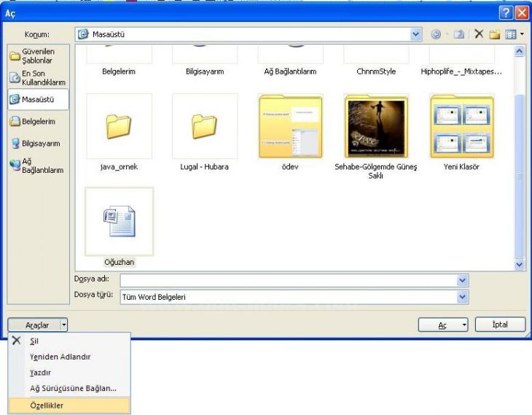Click the ChnnmStyle item label
Viewport: 532px width, 415px height.
376,71
